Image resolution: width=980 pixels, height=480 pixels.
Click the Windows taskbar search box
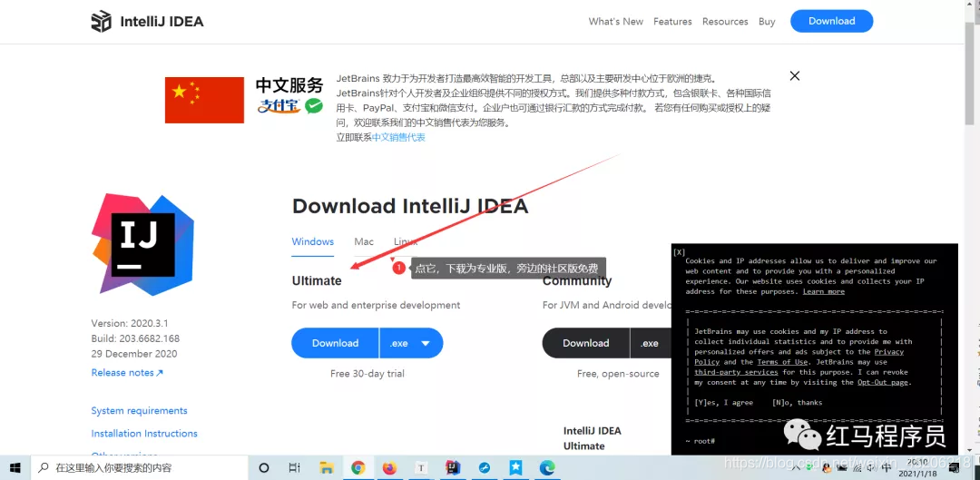coord(139,467)
